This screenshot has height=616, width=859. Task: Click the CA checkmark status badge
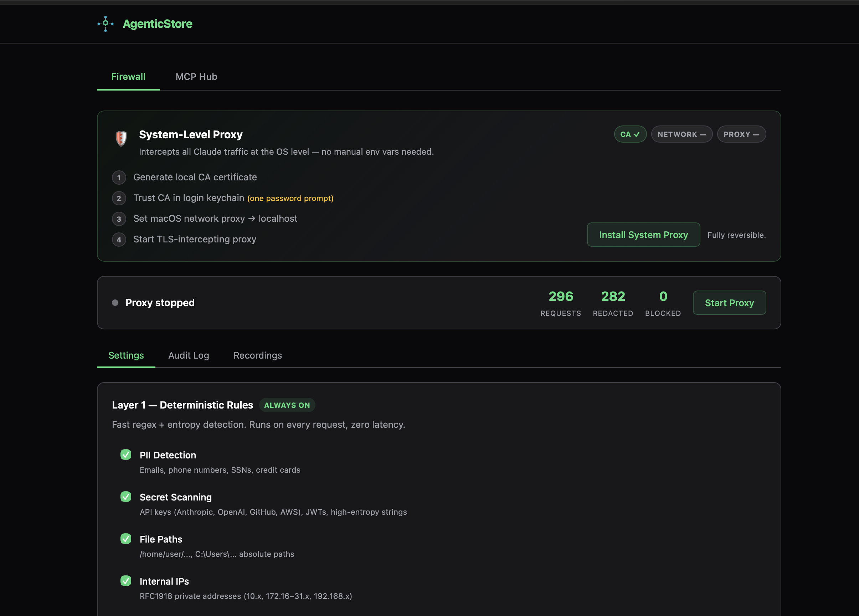(630, 134)
